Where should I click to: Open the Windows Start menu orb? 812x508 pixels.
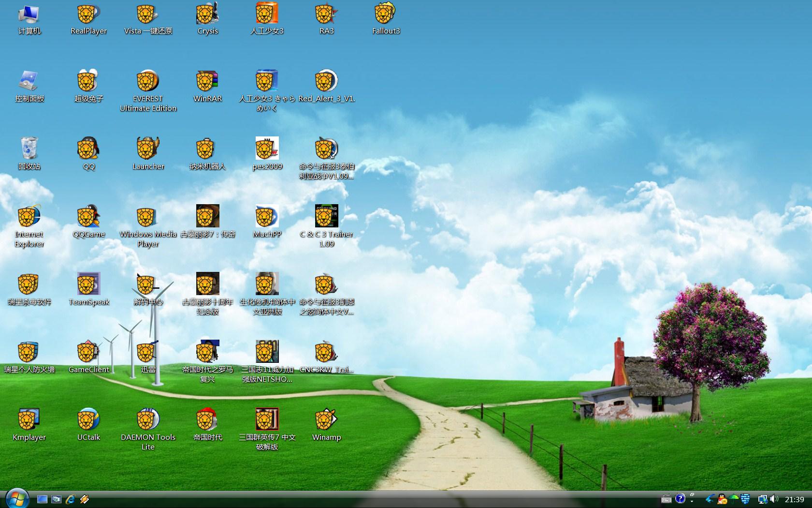(x=17, y=498)
